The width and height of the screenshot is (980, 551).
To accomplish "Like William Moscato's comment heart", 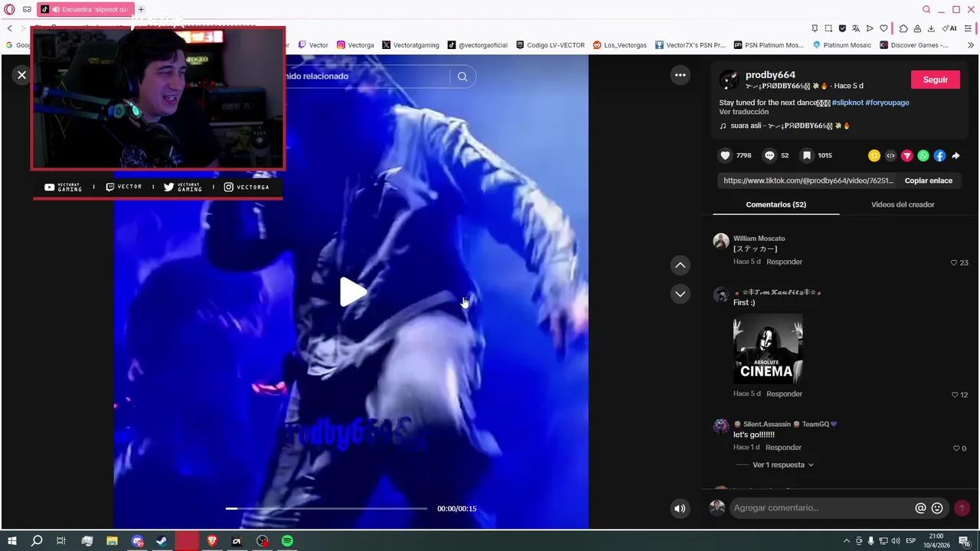I will (x=954, y=262).
